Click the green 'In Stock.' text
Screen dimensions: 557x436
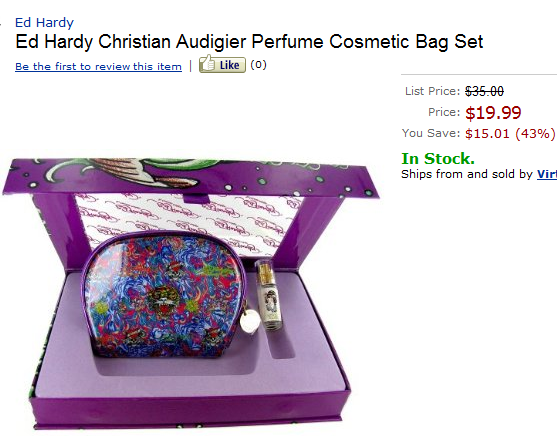tap(438, 158)
